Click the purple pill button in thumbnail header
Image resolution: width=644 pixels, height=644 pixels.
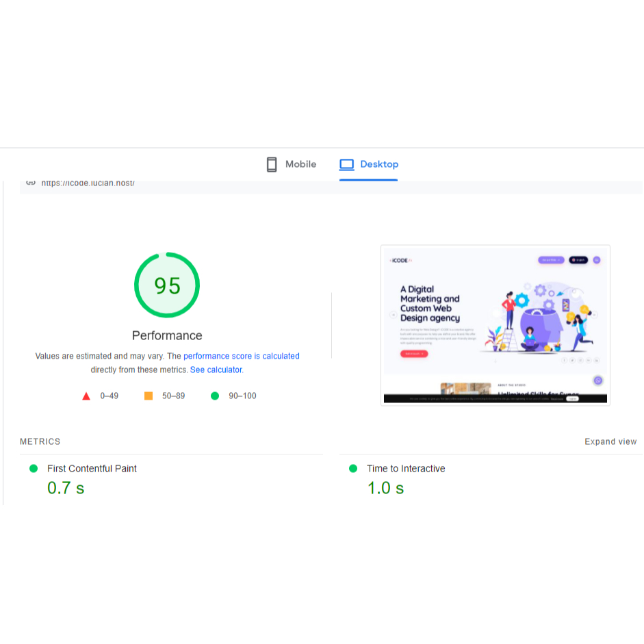click(x=551, y=260)
